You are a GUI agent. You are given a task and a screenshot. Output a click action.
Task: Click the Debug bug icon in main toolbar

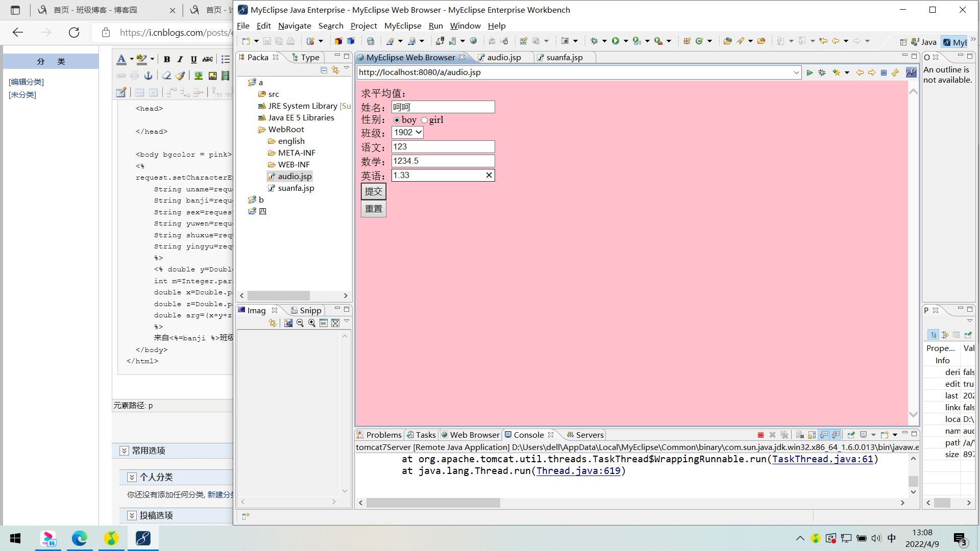click(x=594, y=41)
